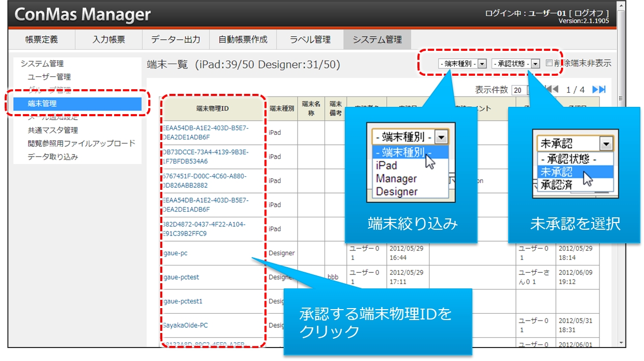Select データ取り込み in the sidebar
This screenshot has width=644, height=361.
(x=53, y=157)
